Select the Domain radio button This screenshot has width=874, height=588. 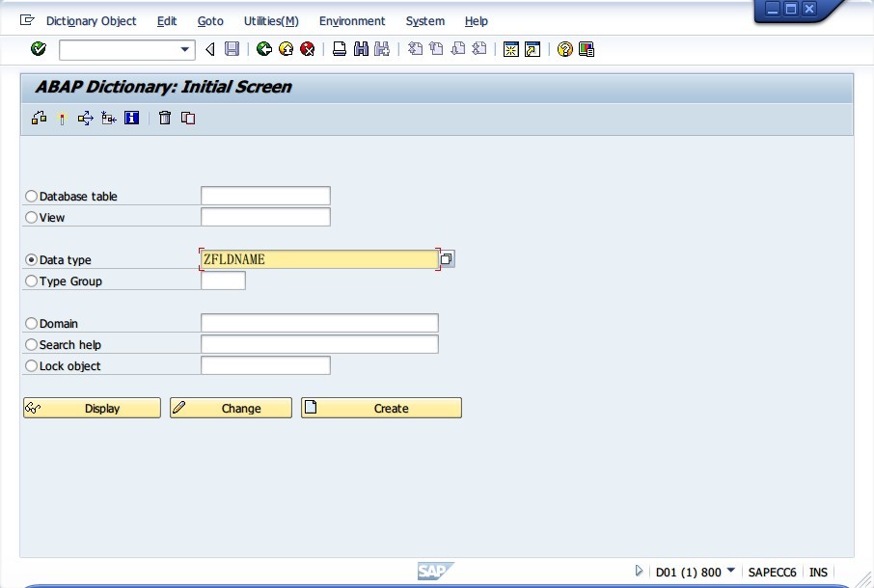pyautogui.click(x=31, y=323)
